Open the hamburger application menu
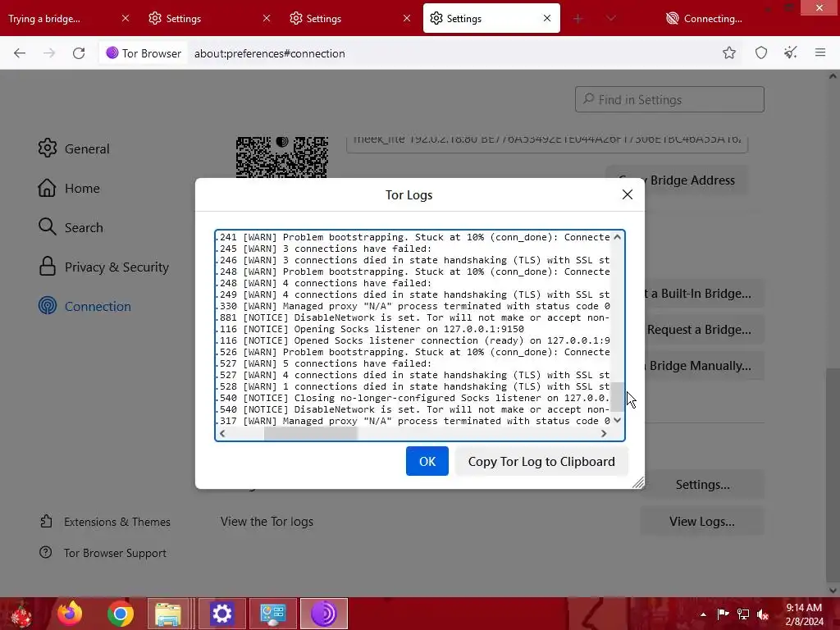This screenshot has height=630, width=840. click(x=820, y=52)
